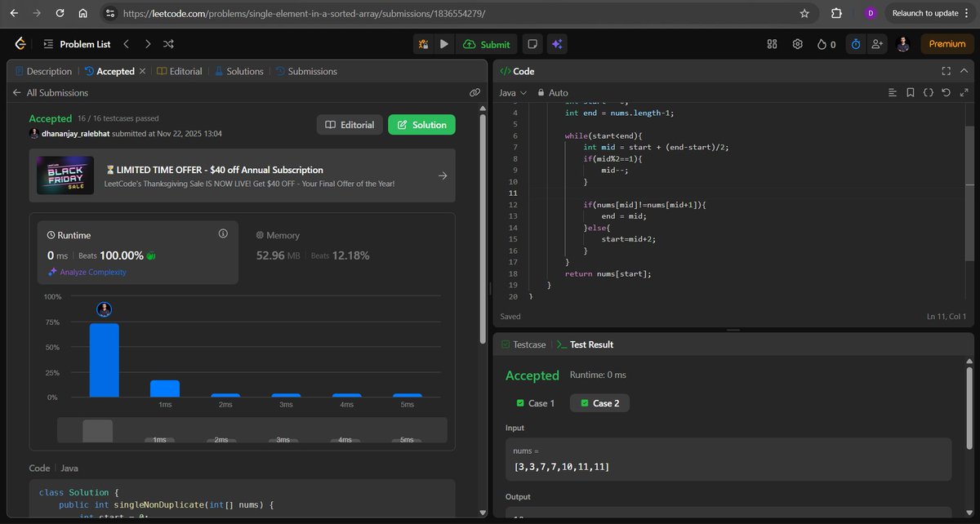The image size is (980, 524).
Task: Click the URL address bar
Action: (x=457, y=13)
